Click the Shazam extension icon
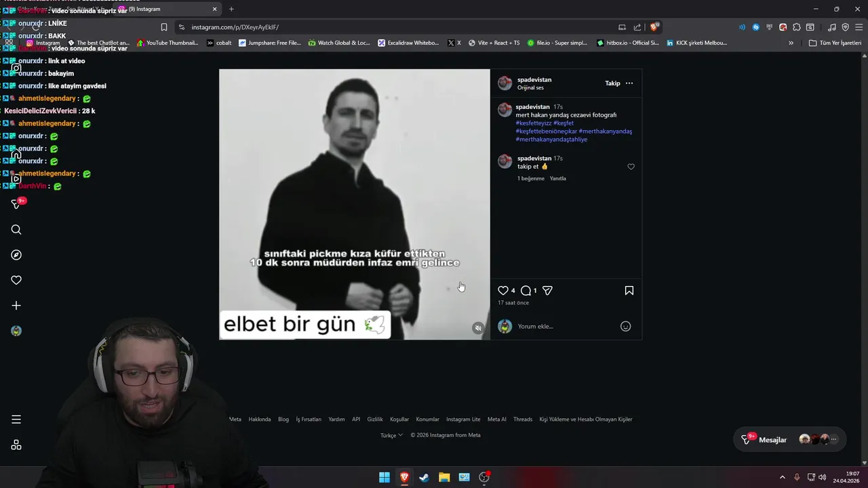The width and height of the screenshot is (868, 488). coord(755,27)
